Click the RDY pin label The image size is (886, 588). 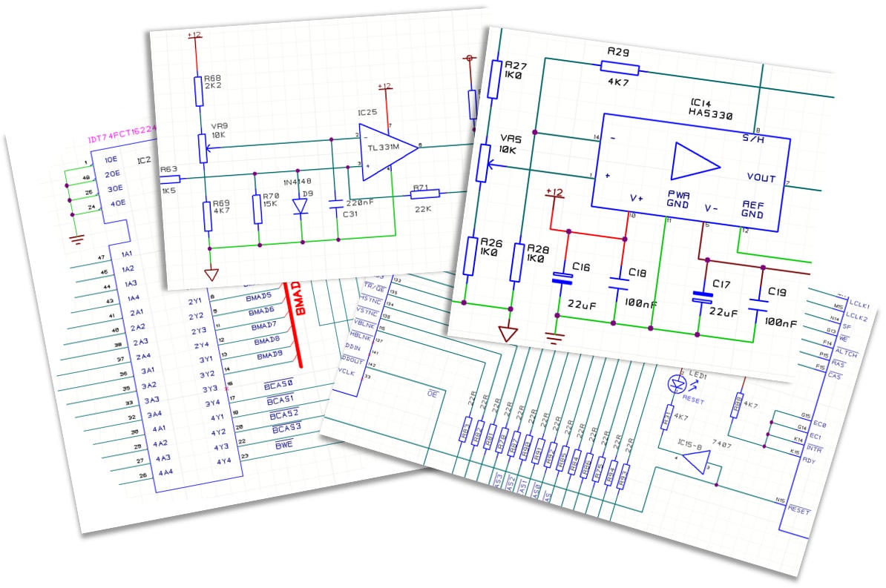(x=809, y=461)
